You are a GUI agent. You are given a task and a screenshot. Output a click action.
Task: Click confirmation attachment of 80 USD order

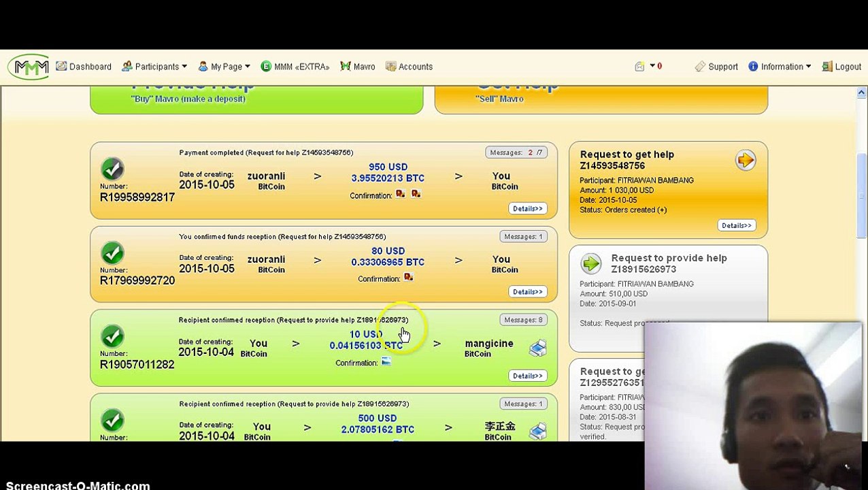coord(408,277)
